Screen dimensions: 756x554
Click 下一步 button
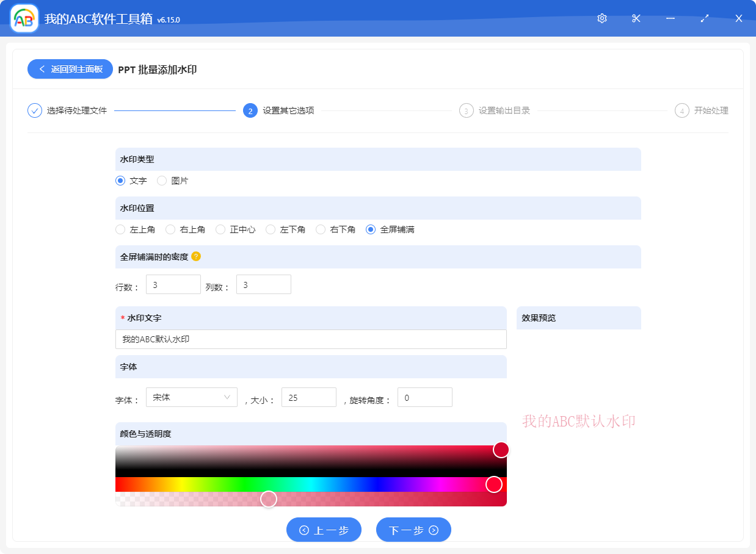coord(413,530)
